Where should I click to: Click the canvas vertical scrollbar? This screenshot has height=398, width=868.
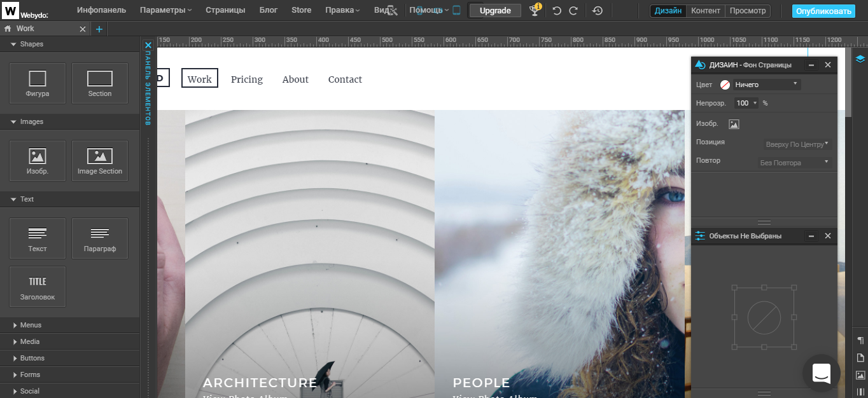pos(848,83)
